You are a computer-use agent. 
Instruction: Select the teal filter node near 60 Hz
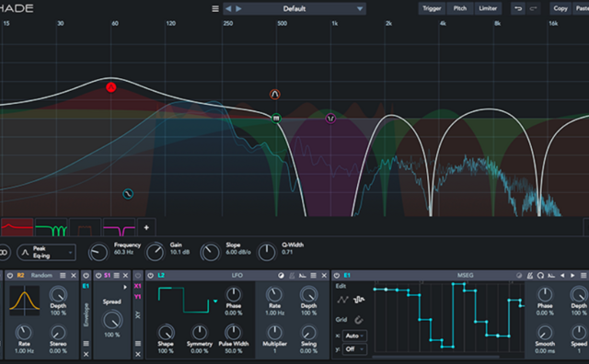(x=128, y=194)
